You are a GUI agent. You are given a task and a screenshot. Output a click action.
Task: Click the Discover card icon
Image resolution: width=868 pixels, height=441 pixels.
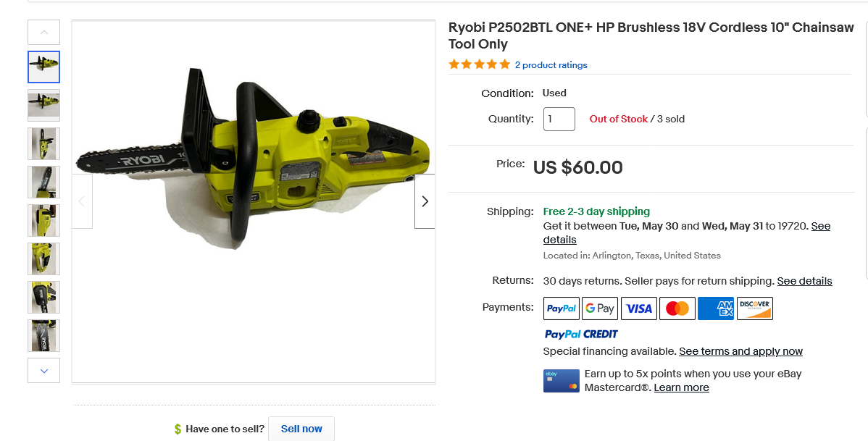pyautogui.click(x=754, y=308)
